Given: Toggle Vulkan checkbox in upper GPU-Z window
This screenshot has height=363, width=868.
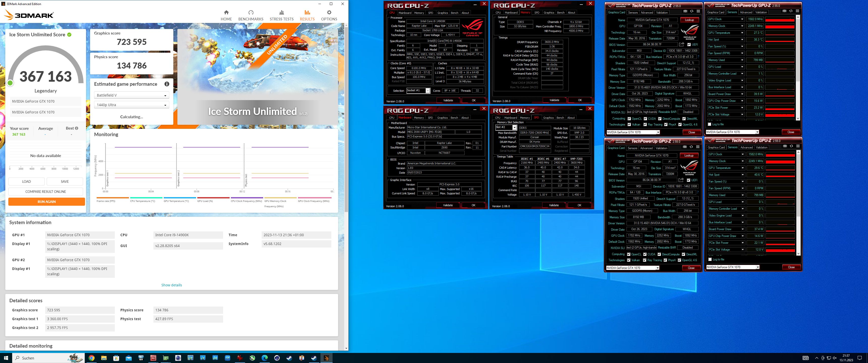Looking at the screenshot, I should [x=629, y=125].
